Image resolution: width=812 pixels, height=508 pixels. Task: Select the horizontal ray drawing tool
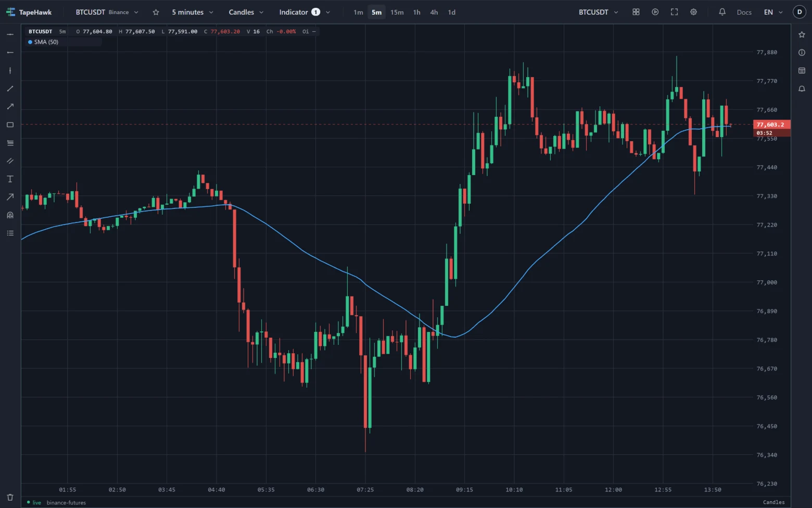(x=10, y=53)
